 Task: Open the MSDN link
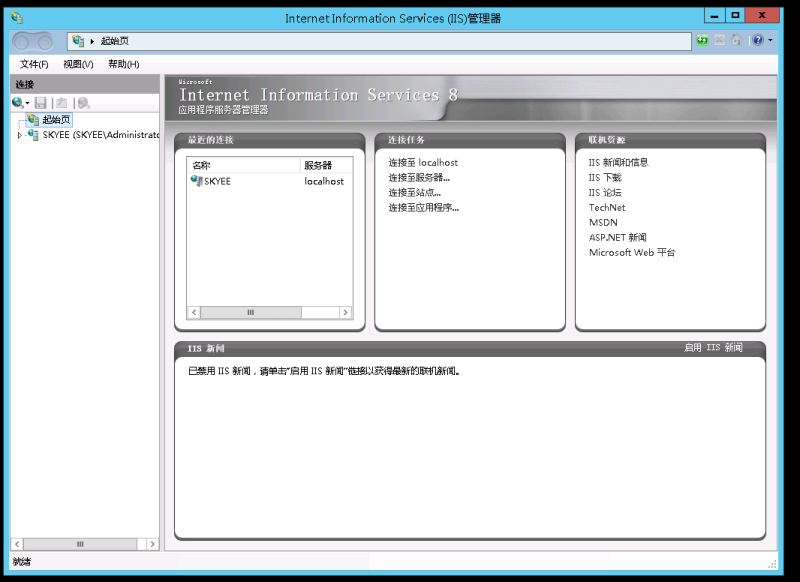603,222
